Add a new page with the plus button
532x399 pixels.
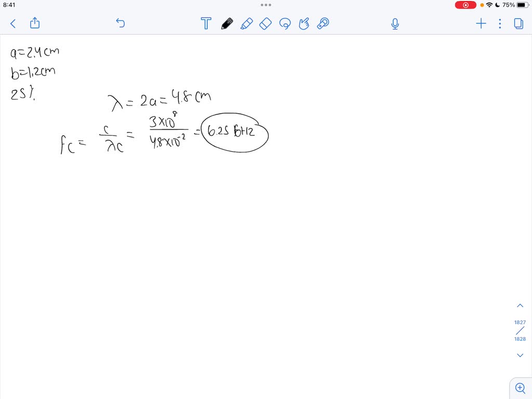pos(481,23)
